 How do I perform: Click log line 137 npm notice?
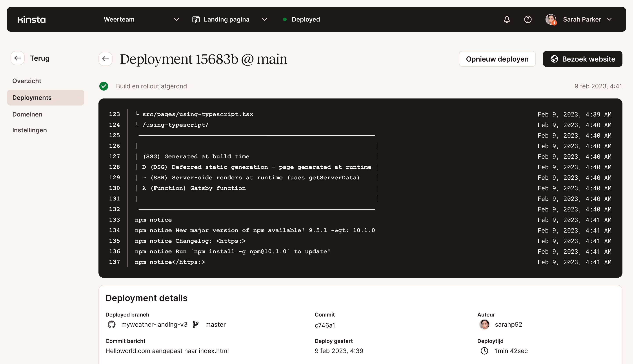(170, 262)
